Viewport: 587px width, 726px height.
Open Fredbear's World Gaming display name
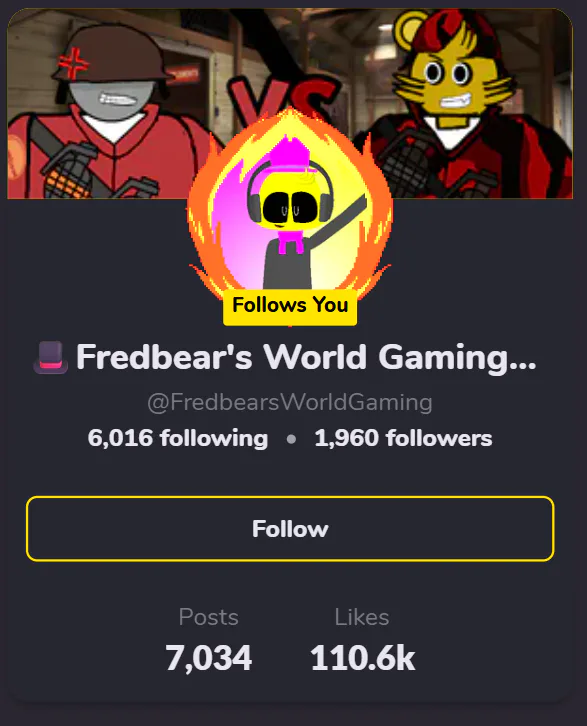pyautogui.click(x=306, y=357)
